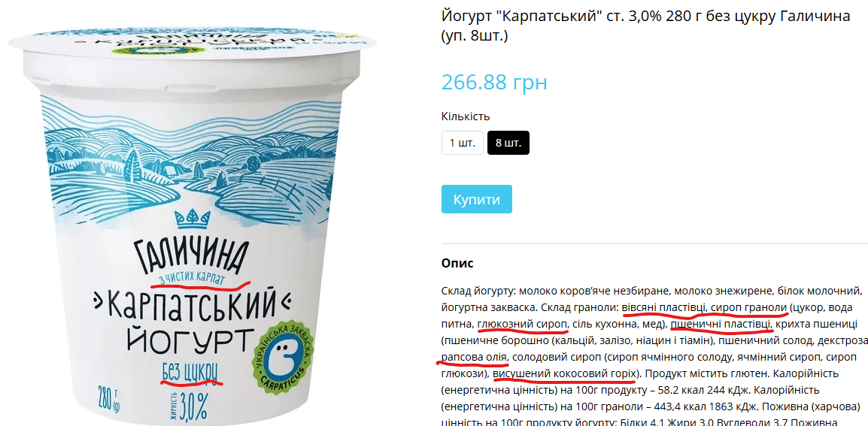Click the Кількість label
This screenshot has height=426, width=868.
coord(466,116)
